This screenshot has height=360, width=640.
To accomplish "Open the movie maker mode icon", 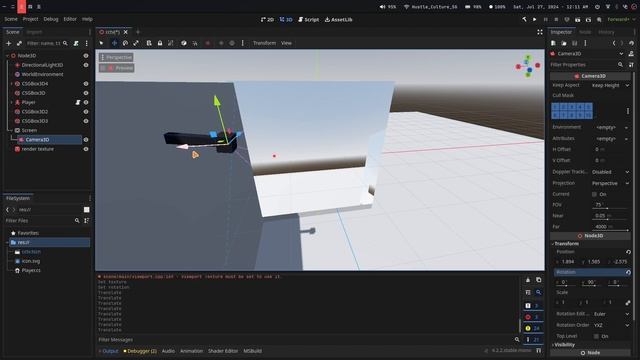I will pyautogui.click(x=599, y=19).
